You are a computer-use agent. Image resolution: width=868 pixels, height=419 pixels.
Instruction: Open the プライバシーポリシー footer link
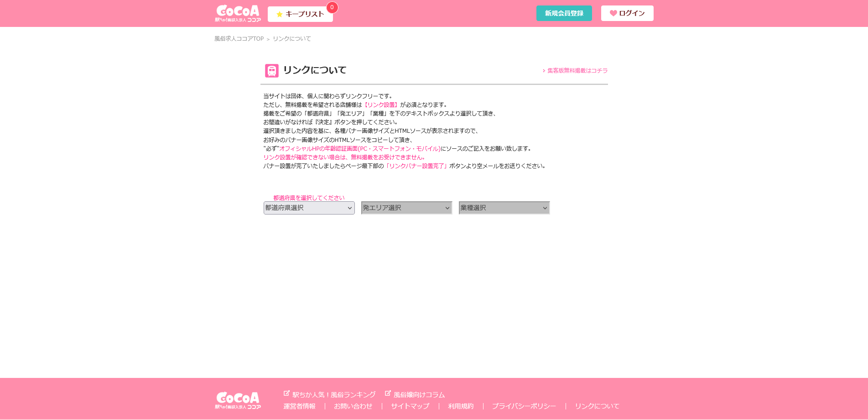[x=524, y=406]
